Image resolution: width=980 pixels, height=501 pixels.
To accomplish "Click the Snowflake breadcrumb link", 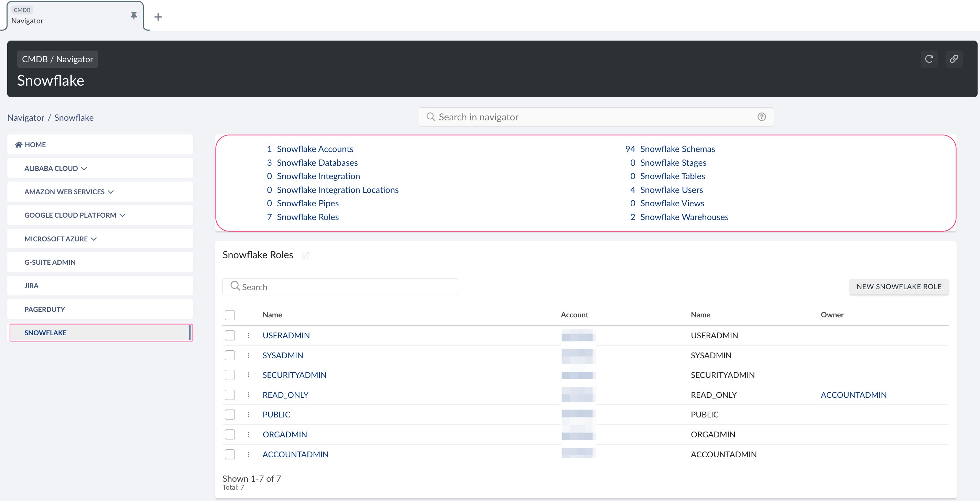I will 74,118.
